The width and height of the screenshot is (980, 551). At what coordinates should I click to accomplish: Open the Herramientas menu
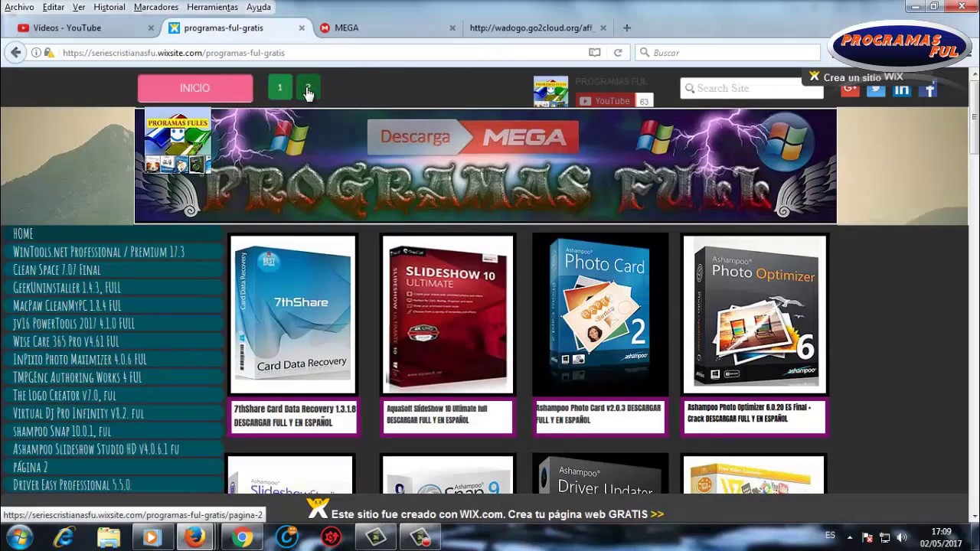pyautogui.click(x=212, y=7)
